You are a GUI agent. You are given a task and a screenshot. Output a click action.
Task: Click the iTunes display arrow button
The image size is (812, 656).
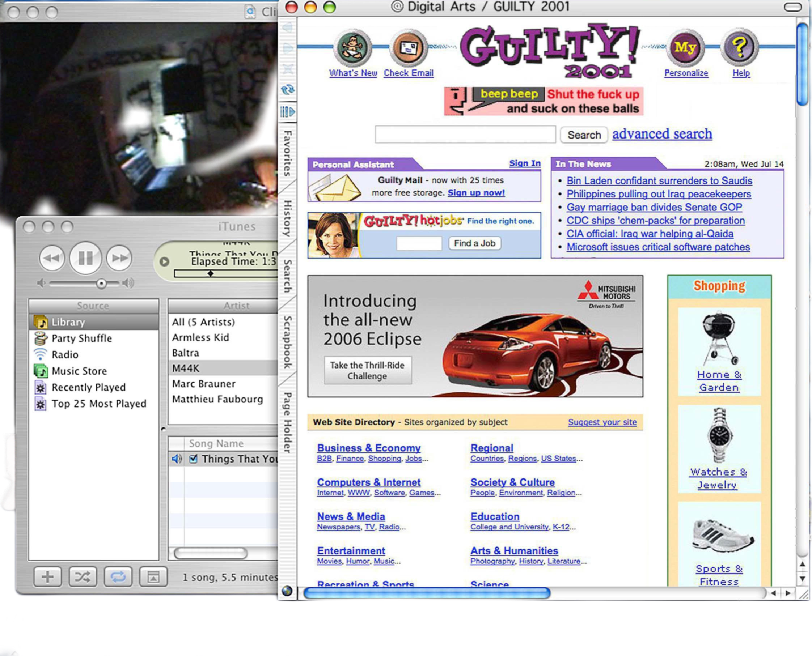tap(164, 261)
